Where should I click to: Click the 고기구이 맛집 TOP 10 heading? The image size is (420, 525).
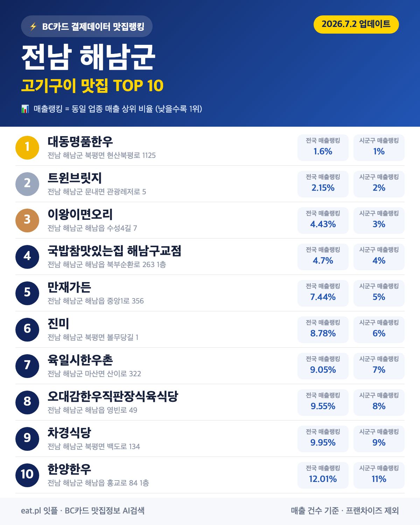click(92, 86)
